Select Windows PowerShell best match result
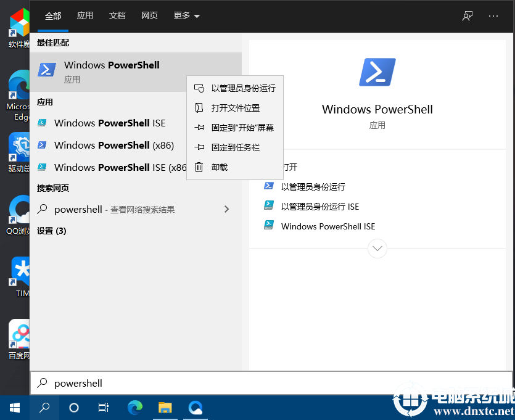 [x=136, y=72]
